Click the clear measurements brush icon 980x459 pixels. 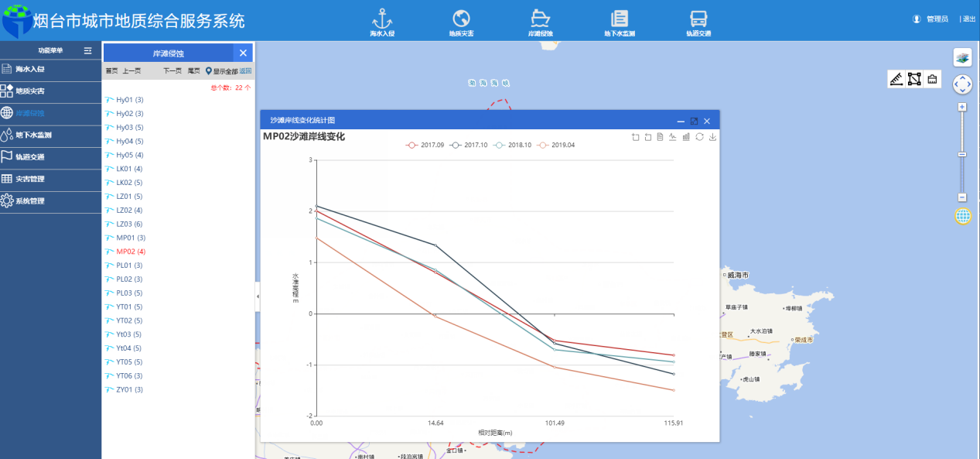click(932, 79)
